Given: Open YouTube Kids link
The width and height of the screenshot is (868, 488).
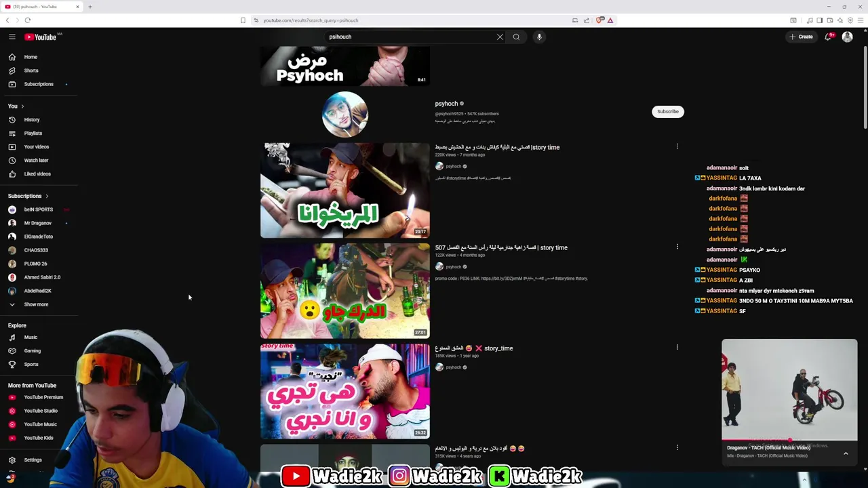Looking at the screenshot, I should click(x=39, y=438).
